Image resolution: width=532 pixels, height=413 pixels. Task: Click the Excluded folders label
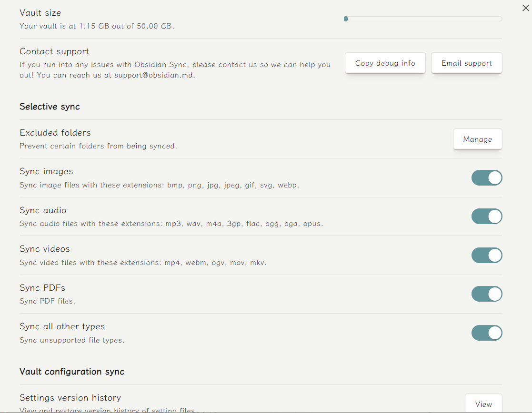pyautogui.click(x=55, y=133)
